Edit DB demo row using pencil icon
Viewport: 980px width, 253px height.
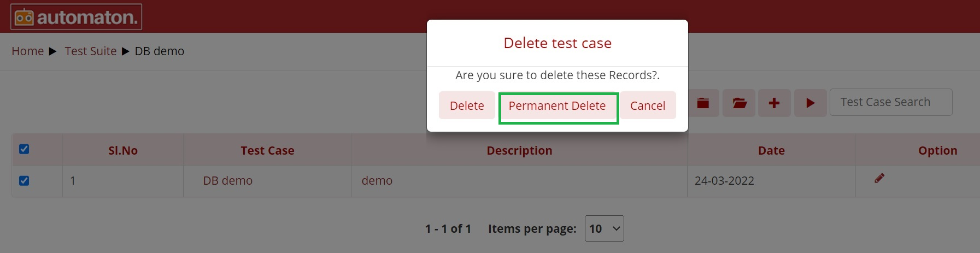coord(879,178)
